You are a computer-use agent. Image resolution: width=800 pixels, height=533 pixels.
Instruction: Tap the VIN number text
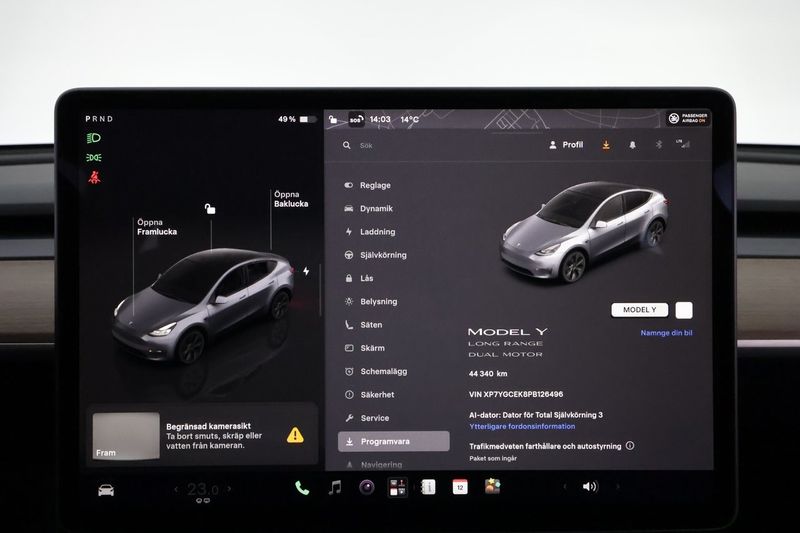point(516,394)
